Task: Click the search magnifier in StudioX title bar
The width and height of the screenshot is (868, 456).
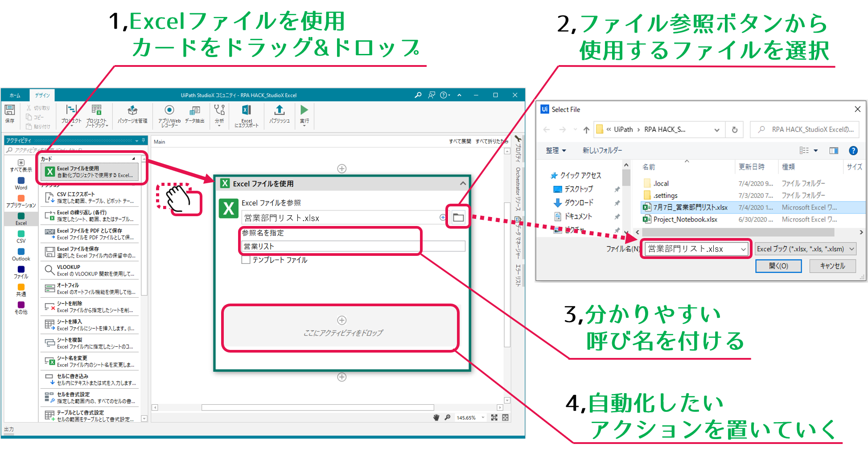Action: click(x=418, y=95)
